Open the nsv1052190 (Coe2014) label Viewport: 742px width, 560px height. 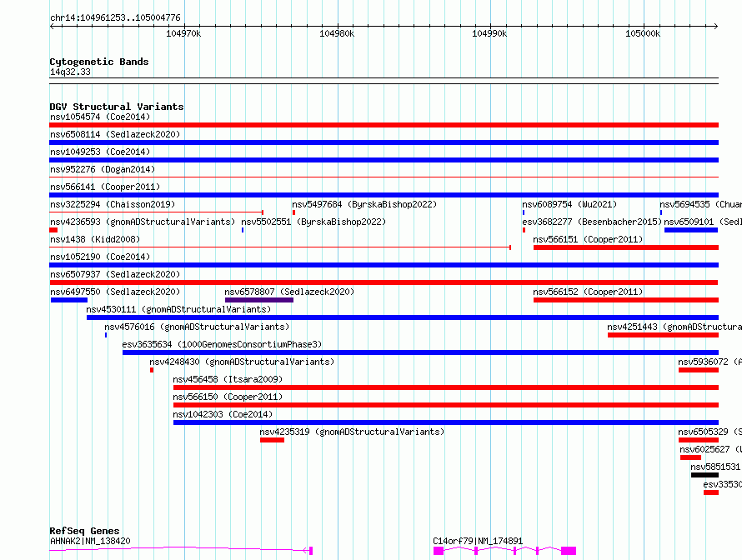point(100,257)
